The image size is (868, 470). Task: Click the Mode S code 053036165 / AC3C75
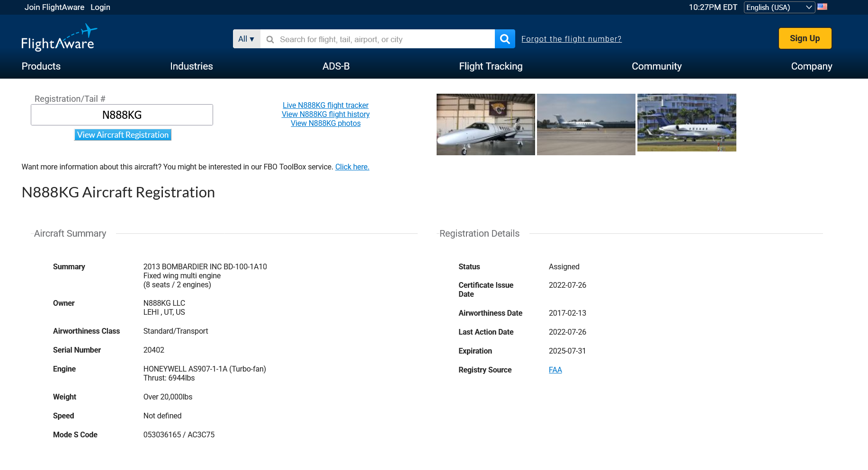(x=179, y=435)
